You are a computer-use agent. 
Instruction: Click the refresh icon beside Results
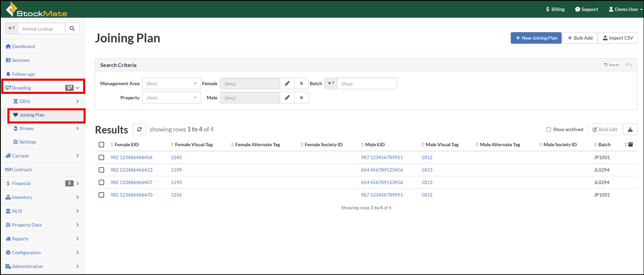pyautogui.click(x=139, y=129)
